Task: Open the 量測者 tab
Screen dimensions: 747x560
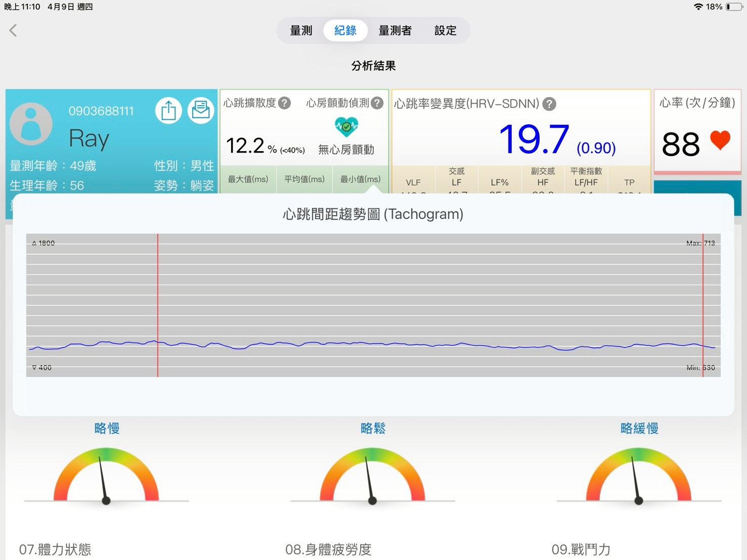Action: (395, 31)
